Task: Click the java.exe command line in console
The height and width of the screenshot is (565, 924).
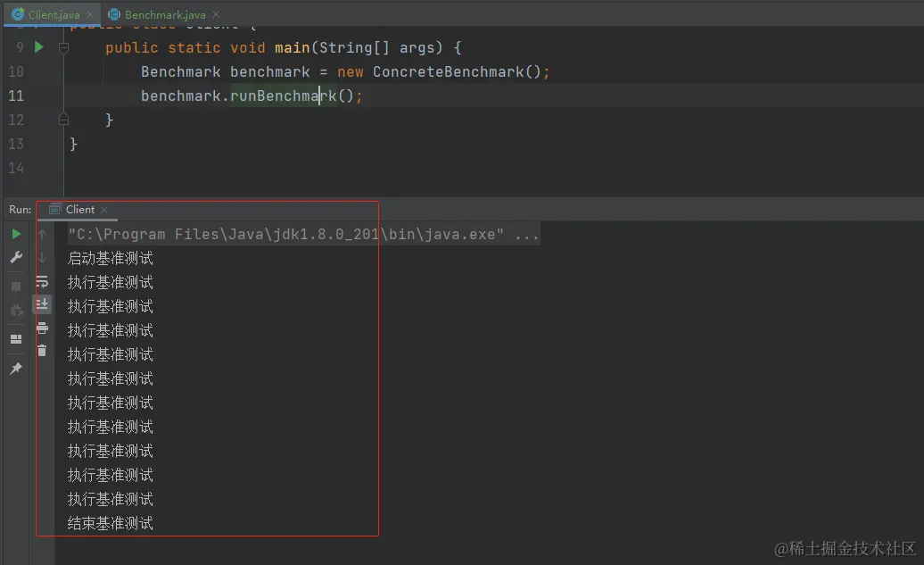Action: 303,234
